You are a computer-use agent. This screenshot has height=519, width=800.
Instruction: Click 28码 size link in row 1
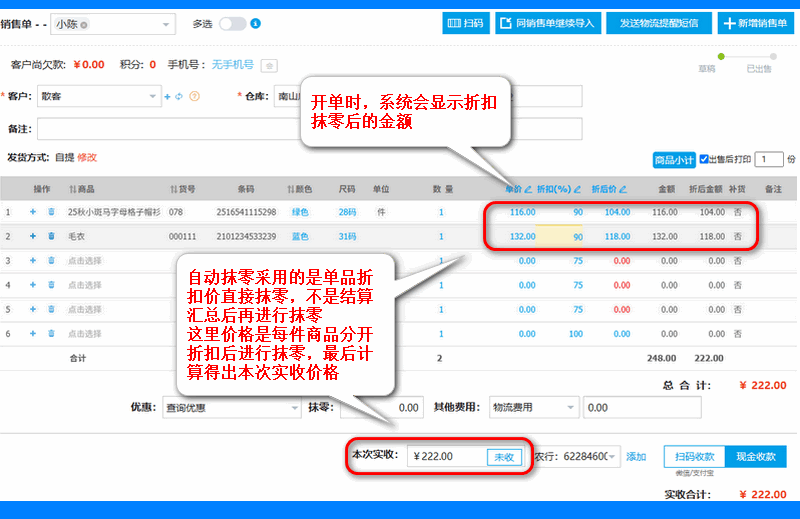pyautogui.click(x=347, y=212)
